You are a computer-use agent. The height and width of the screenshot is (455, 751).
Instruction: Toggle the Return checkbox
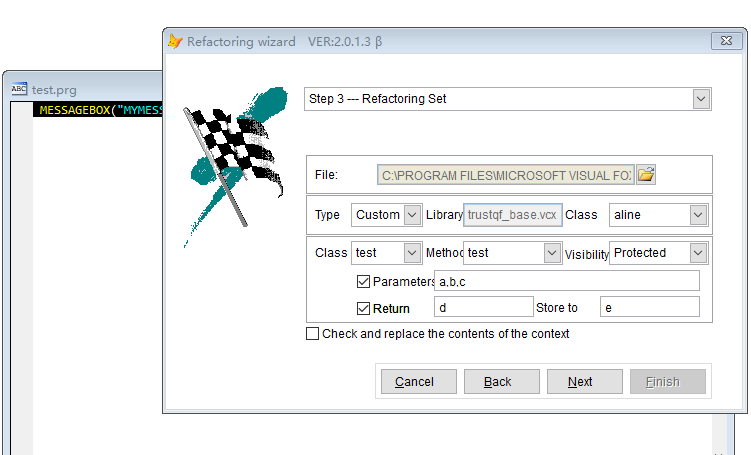pos(363,308)
